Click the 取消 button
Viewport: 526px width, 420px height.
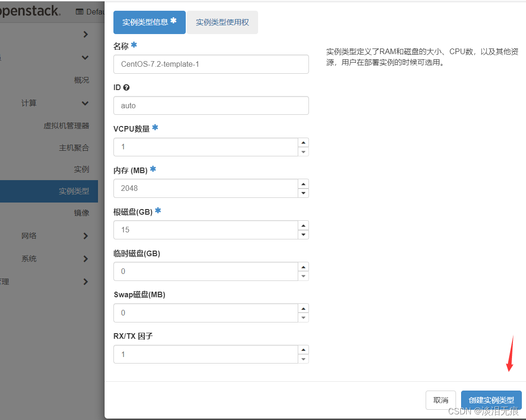tap(440, 400)
